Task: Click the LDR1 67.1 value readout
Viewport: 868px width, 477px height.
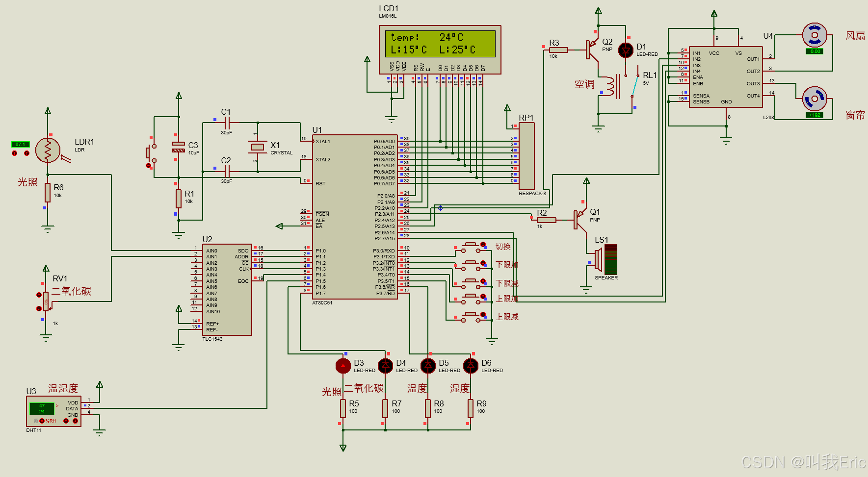Action: coord(21,144)
